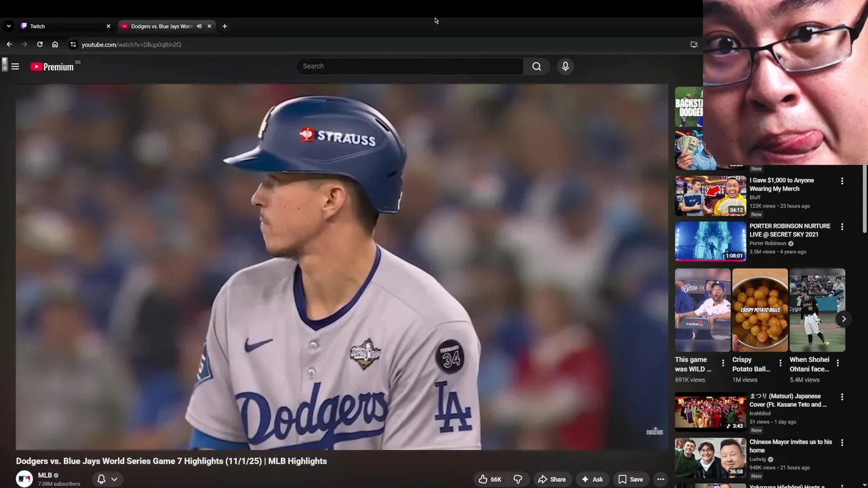
Task: Click '7.08M subscribers' text
Action: pos(59,484)
